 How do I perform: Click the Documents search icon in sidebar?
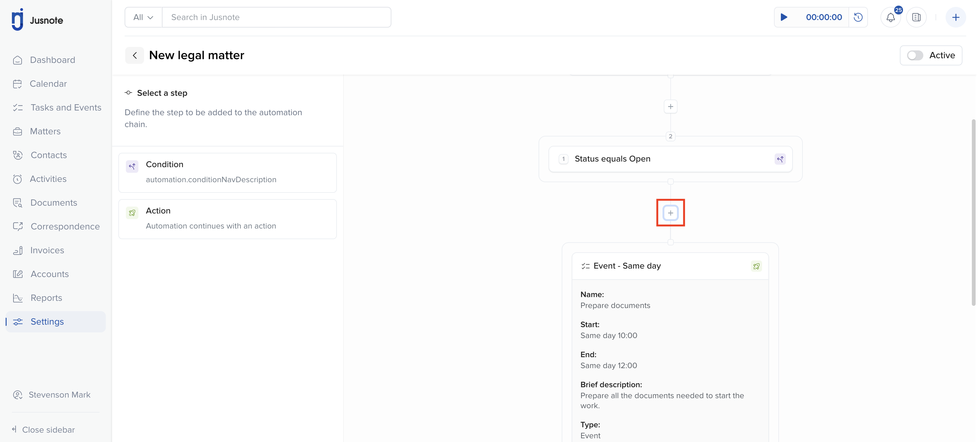18,203
